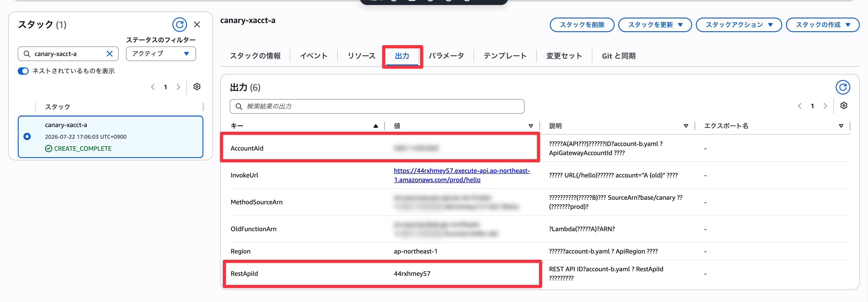Screen dimensions: 868x302
Task: Sort outputs by 値 column
Action: click(531, 126)
